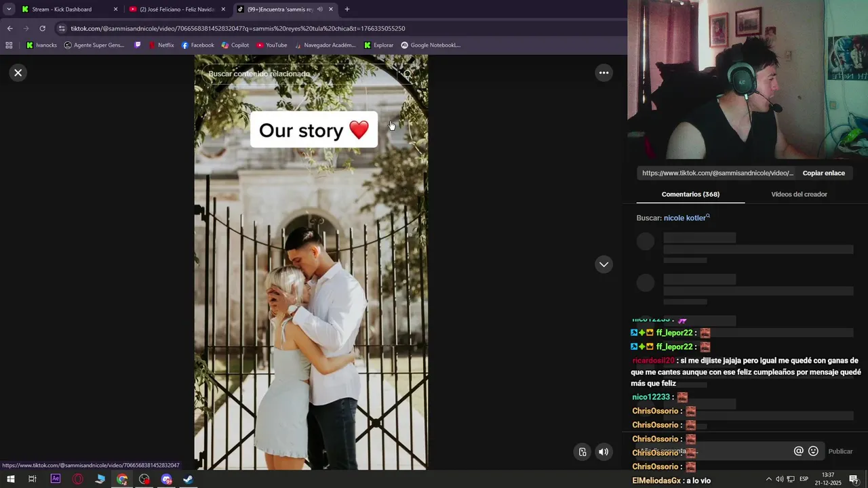Open the emoji picker in comment box

pyautogui.click(x=813, y=451)
